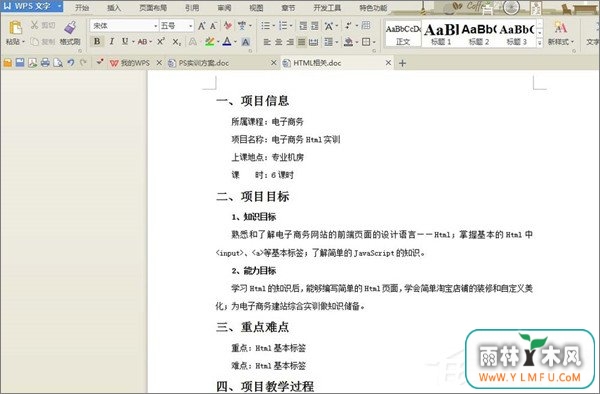Toggle justify alignment
600x394 pixels.
[x=302, y=42]
